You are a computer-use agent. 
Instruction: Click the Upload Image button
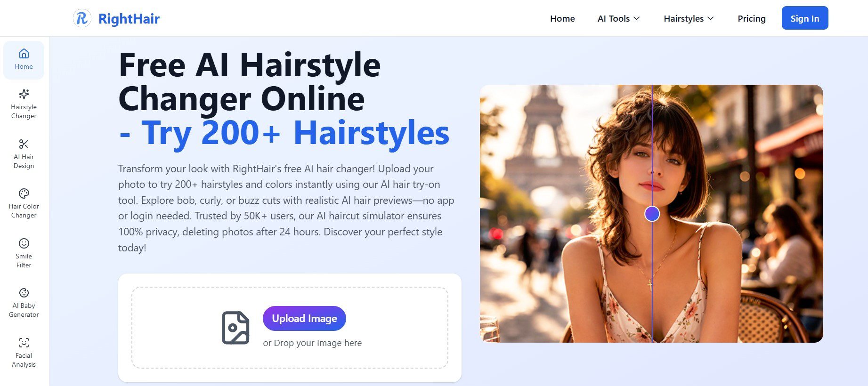coord(304,319)
